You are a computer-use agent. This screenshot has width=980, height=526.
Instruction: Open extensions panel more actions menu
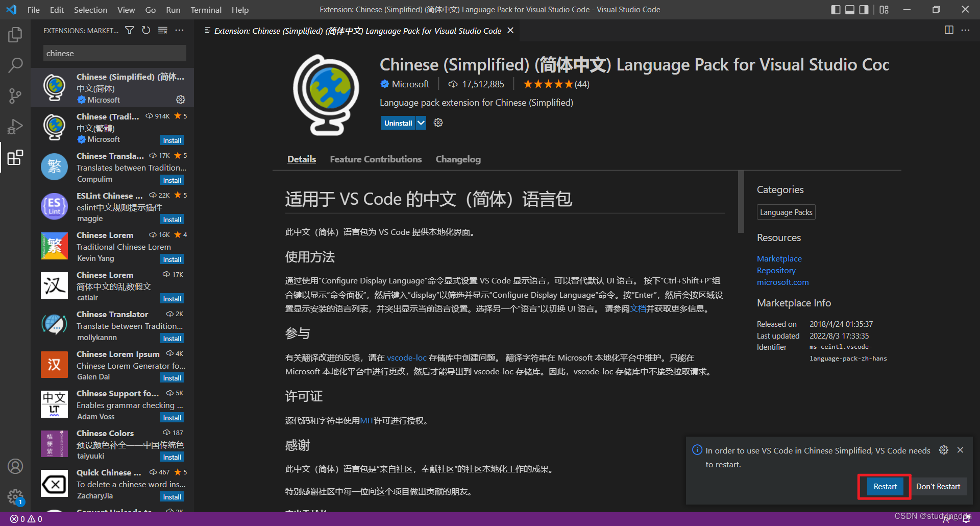pyautogui.click(x=179, y=31)
